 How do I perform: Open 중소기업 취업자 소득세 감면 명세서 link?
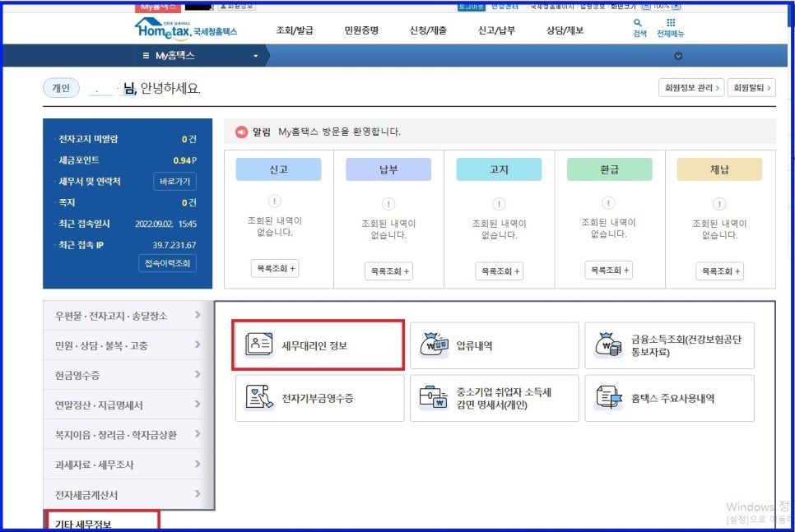point(495,398)
